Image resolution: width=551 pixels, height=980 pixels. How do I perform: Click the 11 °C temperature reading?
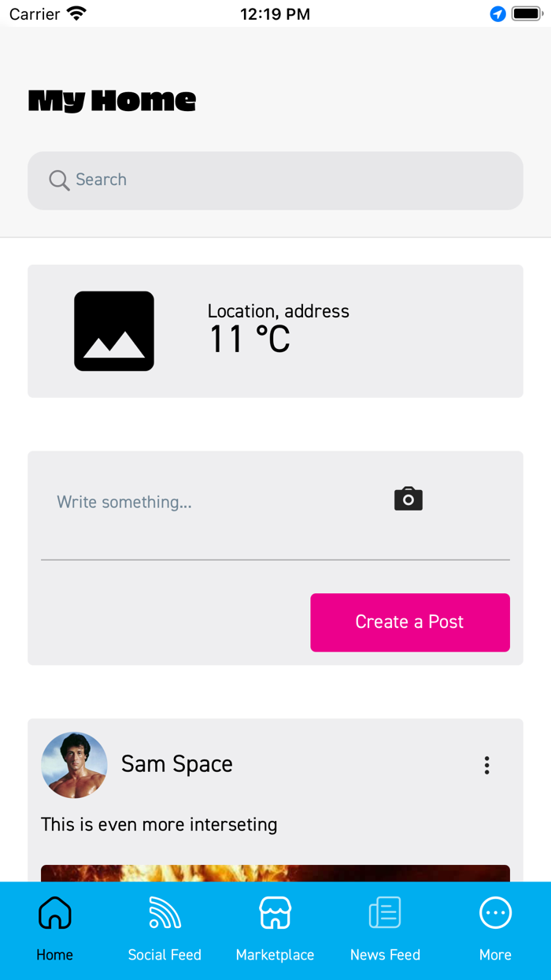click(250, 340)
